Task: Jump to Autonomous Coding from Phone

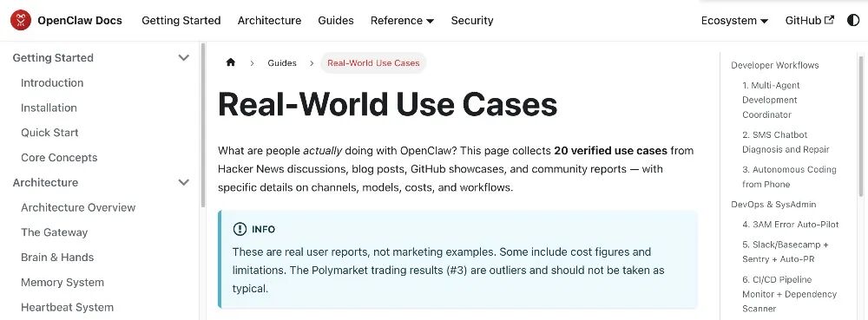Action: click(789, 177)
